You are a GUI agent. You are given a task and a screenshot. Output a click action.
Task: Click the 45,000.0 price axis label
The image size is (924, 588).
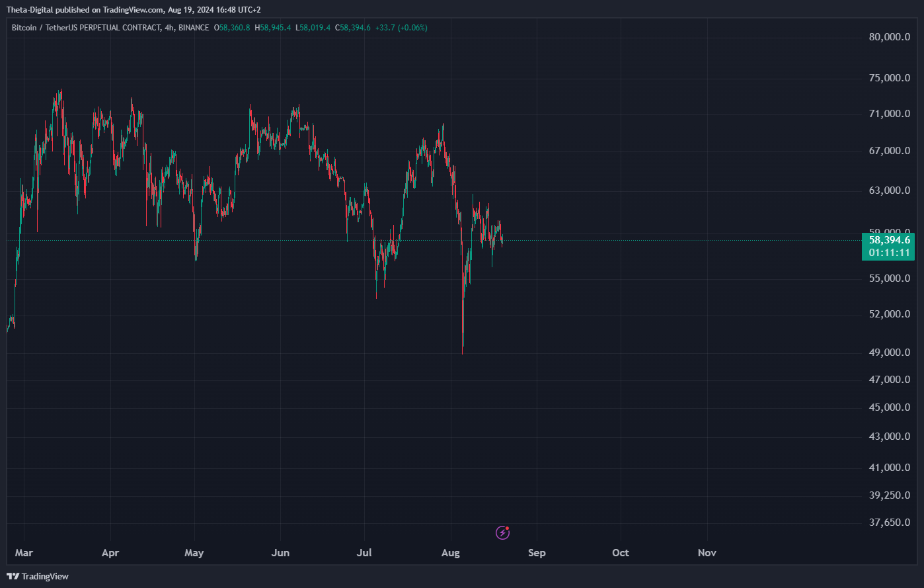point(889,407)
